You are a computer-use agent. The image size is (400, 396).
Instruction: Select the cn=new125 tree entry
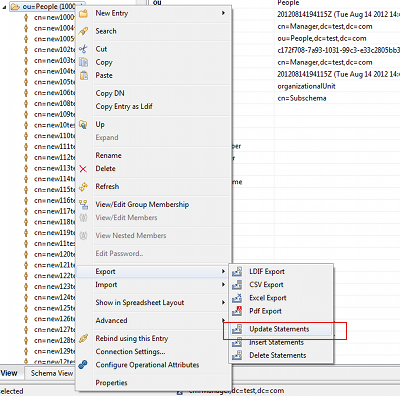pyautogui.click(x=55, y=308)
